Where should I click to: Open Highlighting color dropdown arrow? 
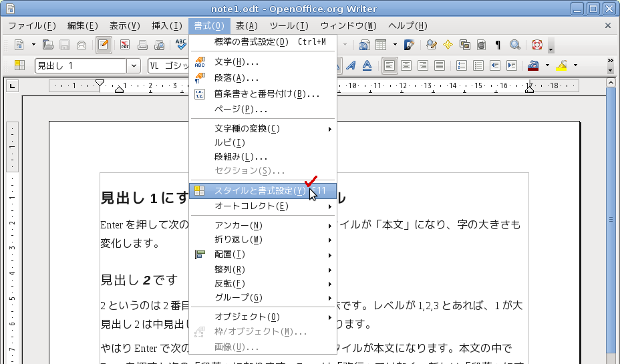coord(575,65)
